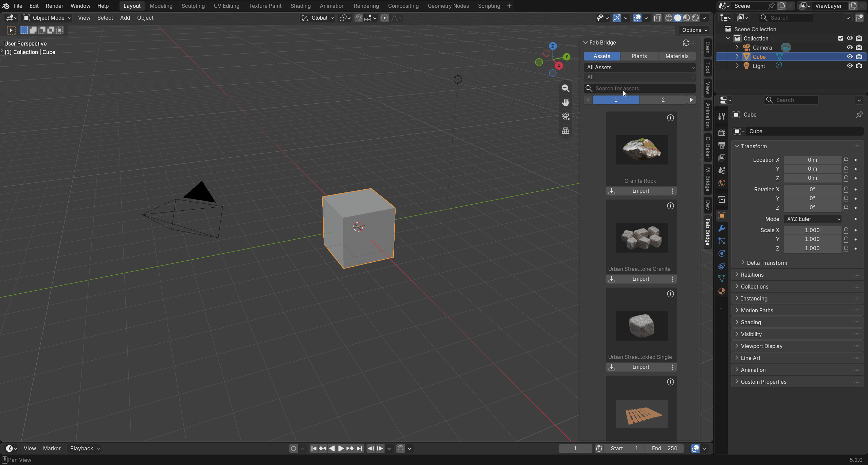Toggle lock on Scale Z

click(x=846, y=249)
